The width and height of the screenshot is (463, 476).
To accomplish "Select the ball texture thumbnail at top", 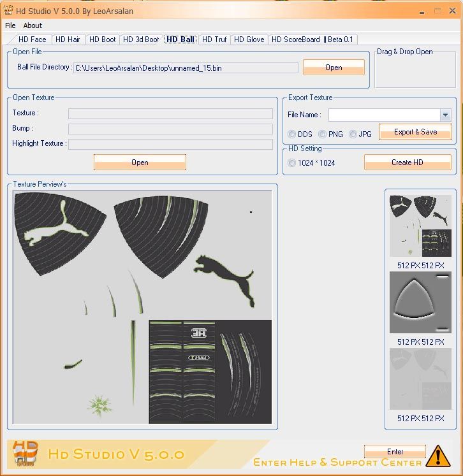I will 420,226.
